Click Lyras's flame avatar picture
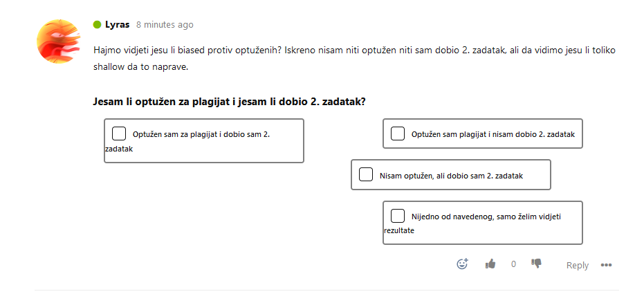 [59, 42]
